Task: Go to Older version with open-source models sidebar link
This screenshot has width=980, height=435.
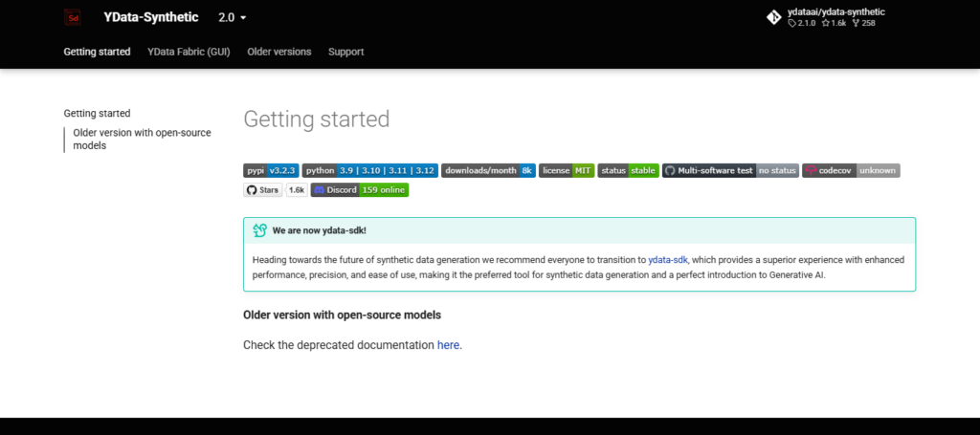Action: tap(142, 140)
